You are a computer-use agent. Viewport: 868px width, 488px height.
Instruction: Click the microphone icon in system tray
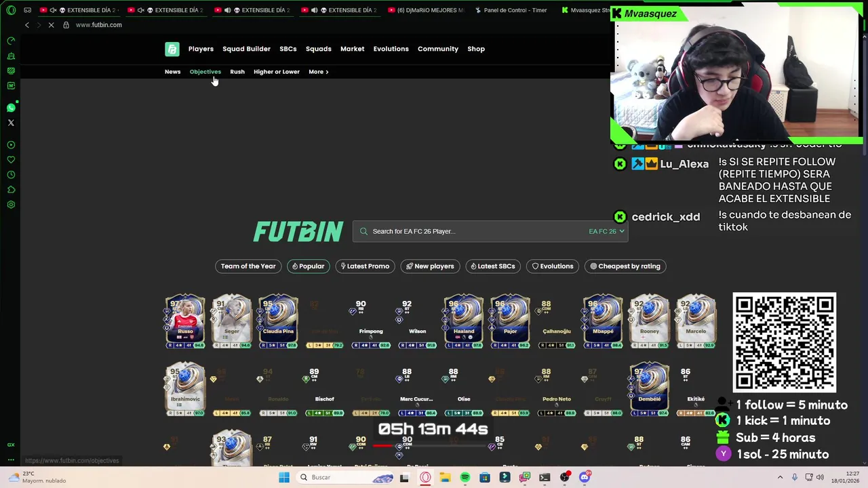[795, 477]
